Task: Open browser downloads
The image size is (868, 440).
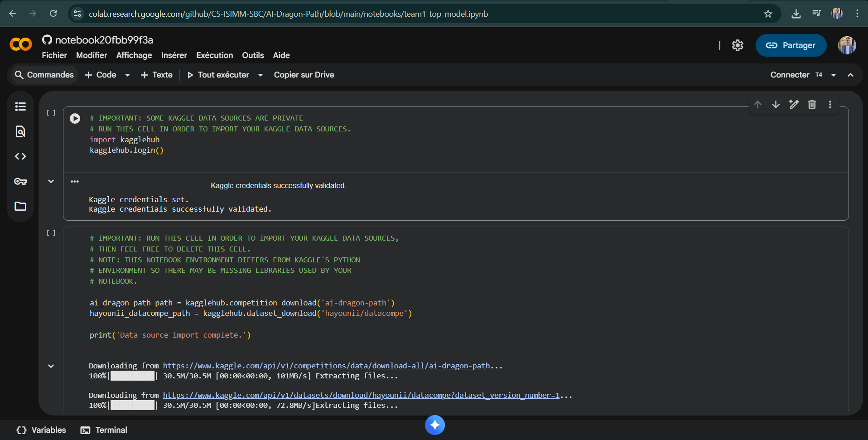Action: [796, 14]
